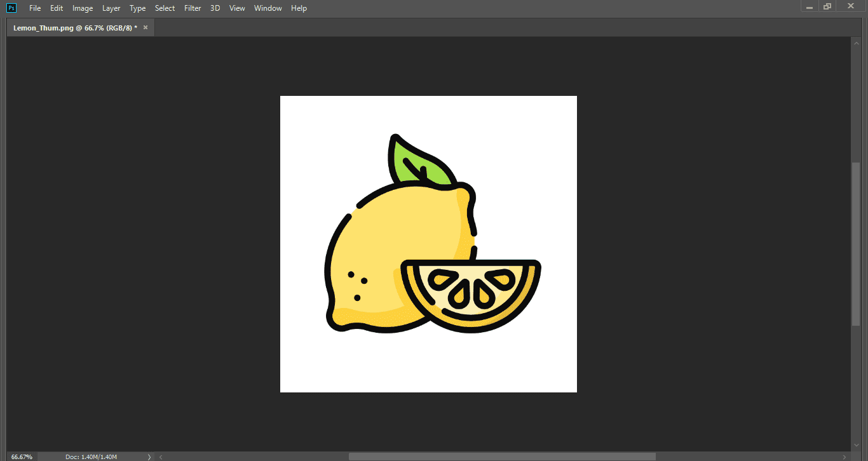Open the Window menu

click(268, 8)
